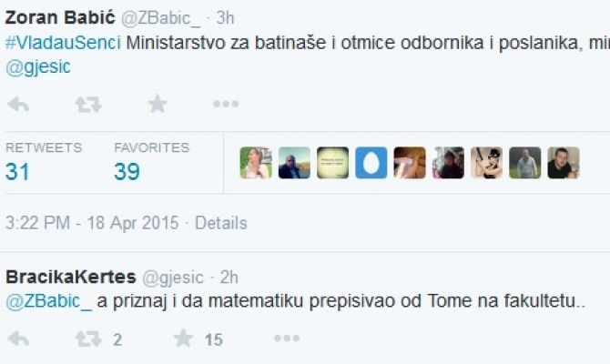
Task: View the 39 favorites list
Action: (x=127, y=171)
